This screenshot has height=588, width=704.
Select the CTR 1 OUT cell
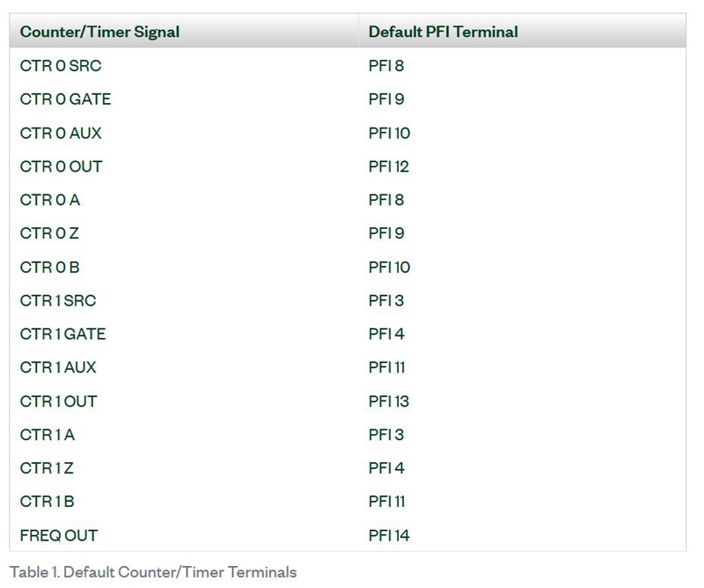(58, 401)
